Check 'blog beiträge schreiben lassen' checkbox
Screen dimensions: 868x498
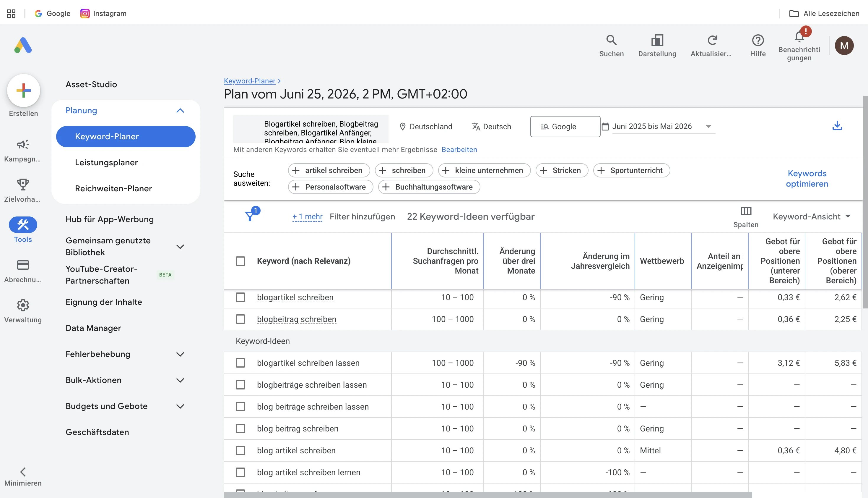coord(240,407)
